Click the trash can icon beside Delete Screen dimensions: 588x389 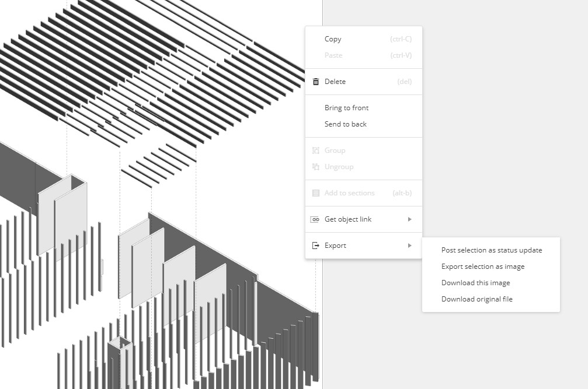(x=316, y=82)
